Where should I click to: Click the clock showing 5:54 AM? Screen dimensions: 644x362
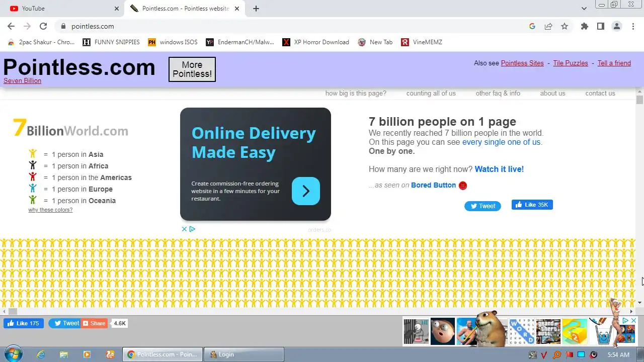618,354
